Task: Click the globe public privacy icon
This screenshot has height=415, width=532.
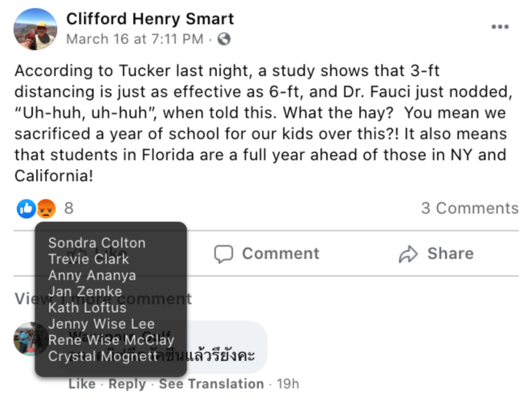Action: tap(224, 39)
